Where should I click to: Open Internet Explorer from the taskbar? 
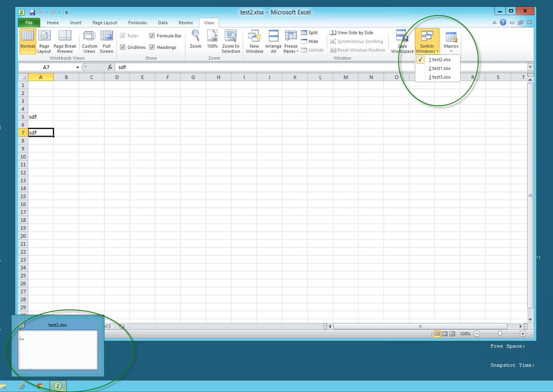(22, 387)
